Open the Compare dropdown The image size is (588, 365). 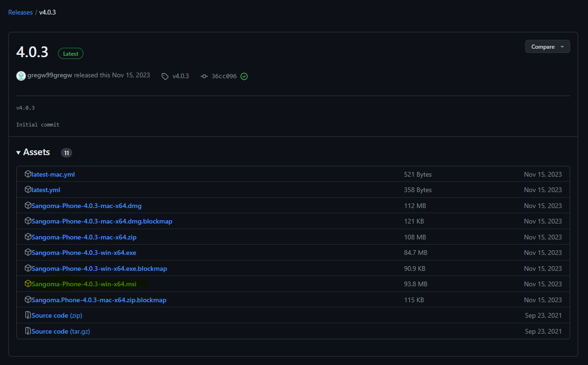click(x=547, y=47)
